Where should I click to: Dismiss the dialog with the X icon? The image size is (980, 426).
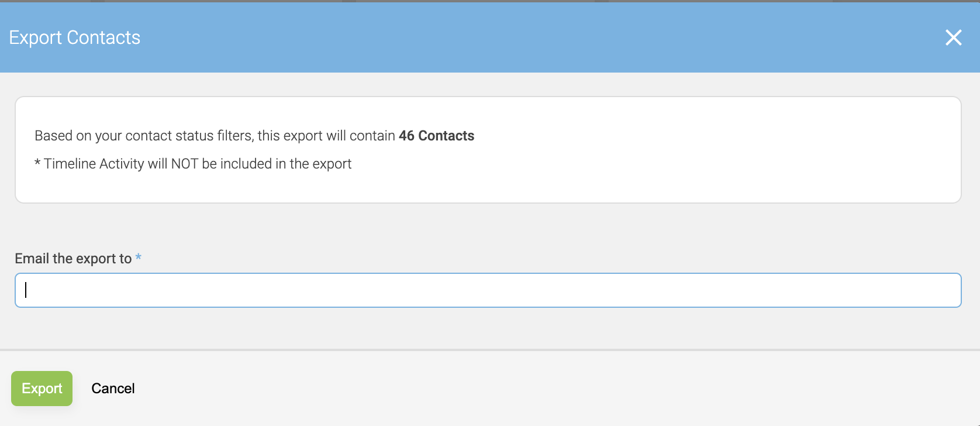click(x=953, y=37)
